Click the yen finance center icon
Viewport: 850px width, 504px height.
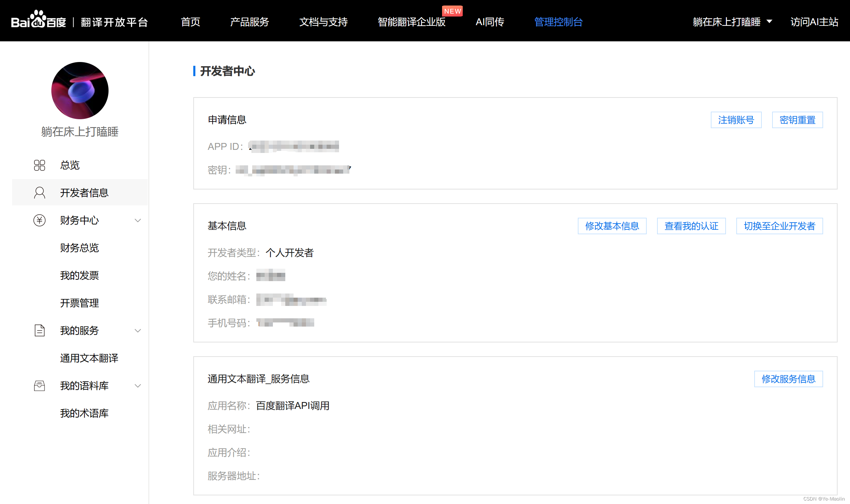click(x=40, y=220)
